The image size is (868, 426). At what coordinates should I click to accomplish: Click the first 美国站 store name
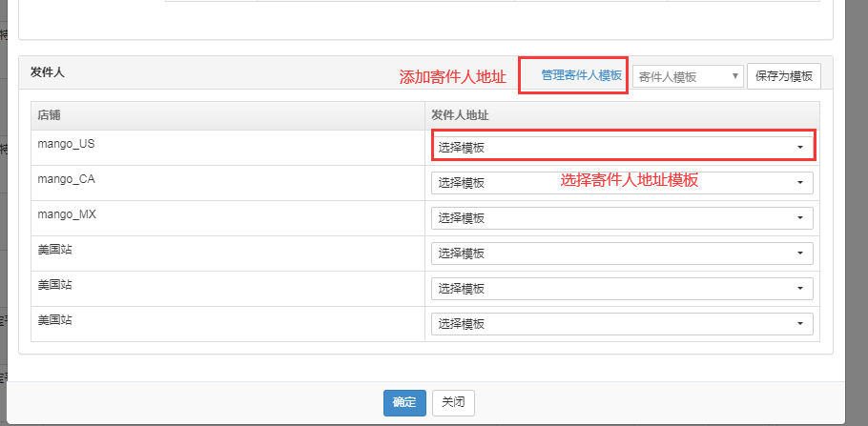(x=54, y=250)
